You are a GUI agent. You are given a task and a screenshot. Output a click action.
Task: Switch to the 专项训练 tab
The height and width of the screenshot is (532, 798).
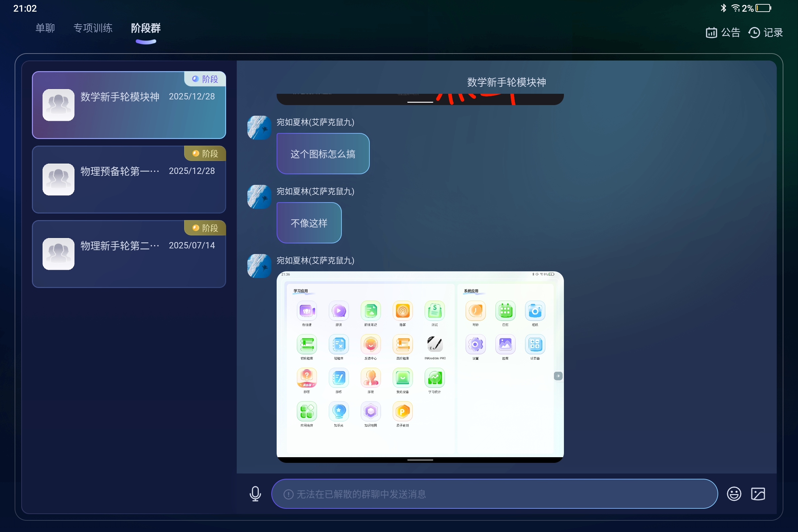point(93,28)
